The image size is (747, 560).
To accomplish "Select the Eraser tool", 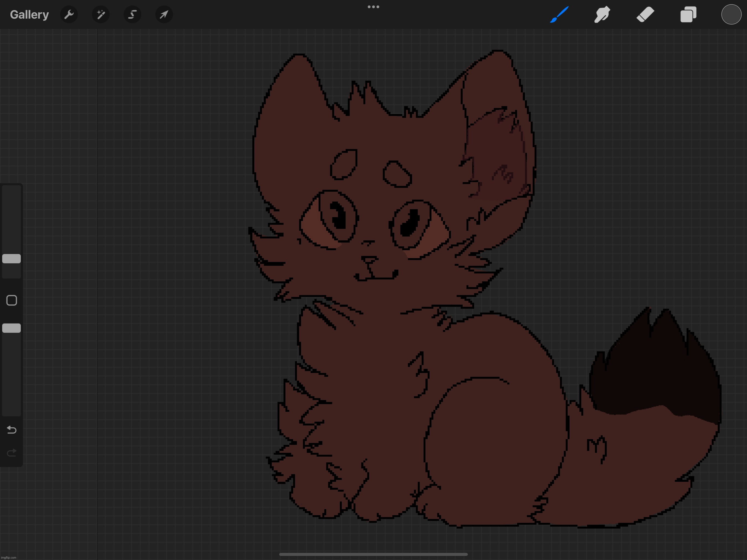I will 645,14.
